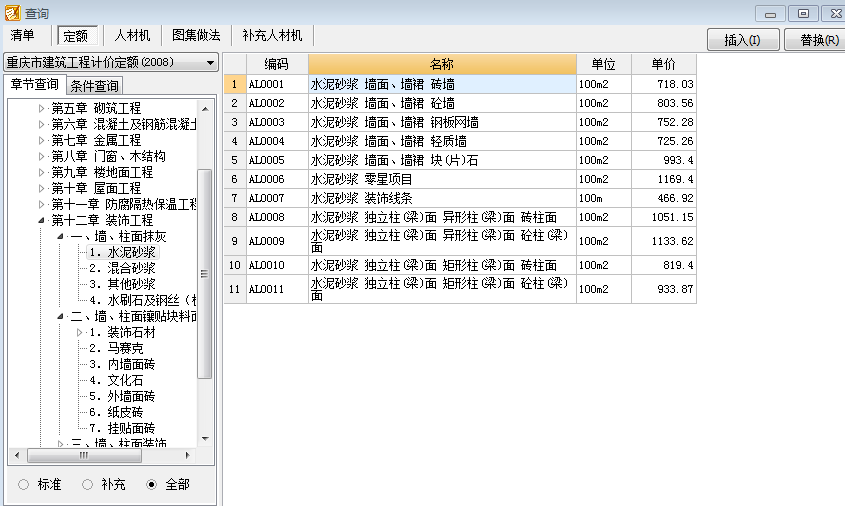
Task: Select the 标准 radio button
Action: 23,484
